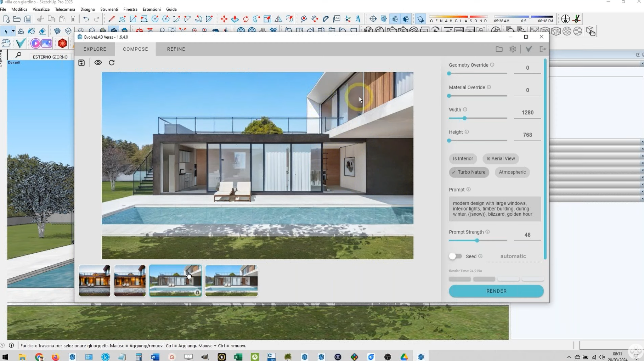Open Veras settings gear icon

coord(513,49)
